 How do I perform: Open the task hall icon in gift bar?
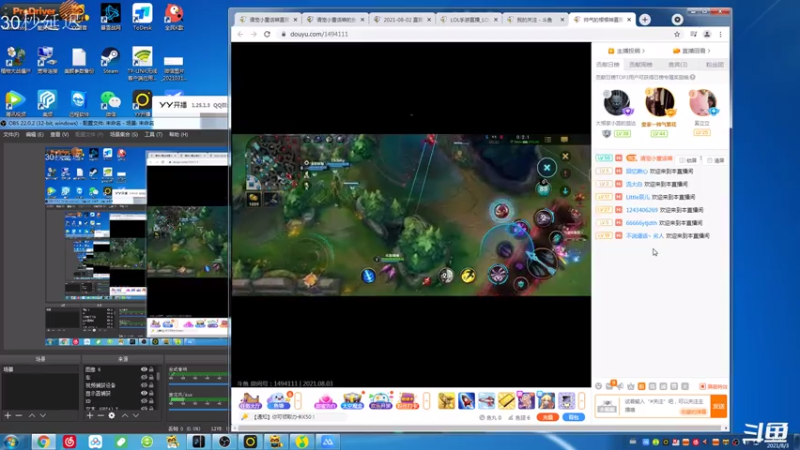tap(250, 401)
